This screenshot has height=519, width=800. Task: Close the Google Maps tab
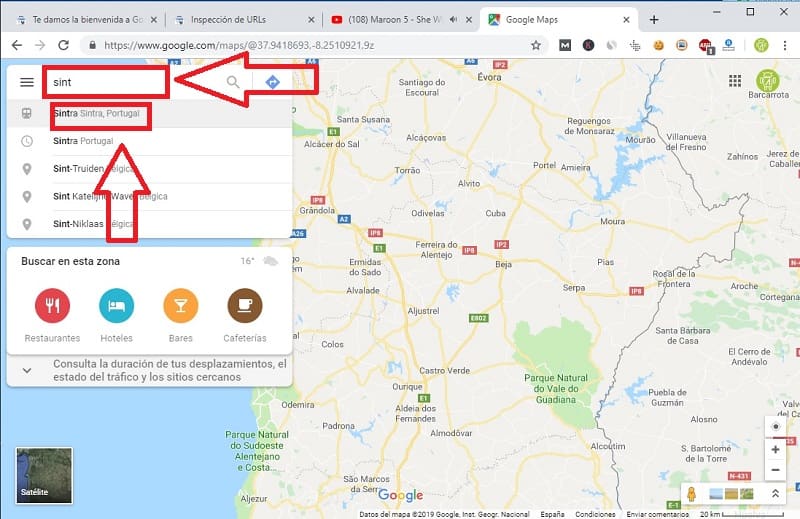627,20
